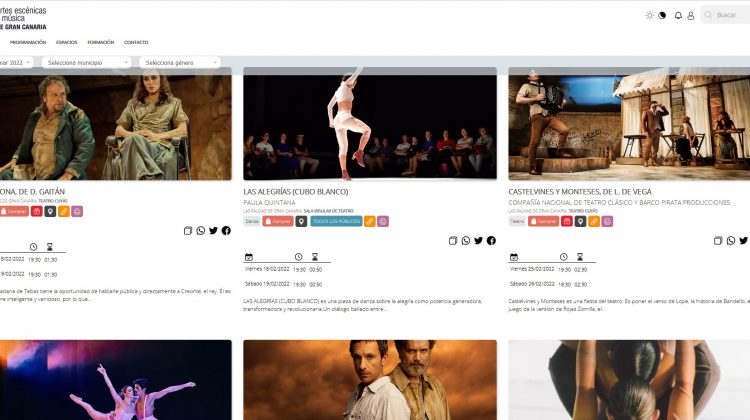The image size is (750, 420).
Task: Click the Buscar search field
Action: click(731, 15)
